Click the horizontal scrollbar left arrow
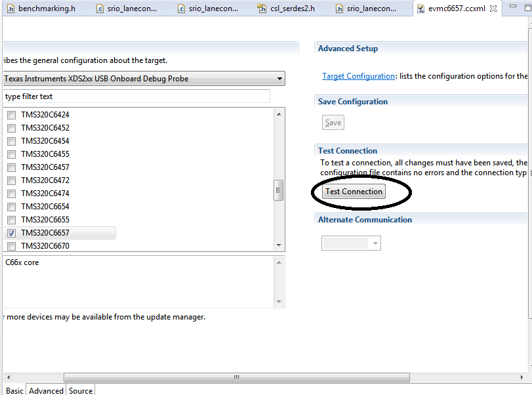532x395 pixels. coord(9,377)
